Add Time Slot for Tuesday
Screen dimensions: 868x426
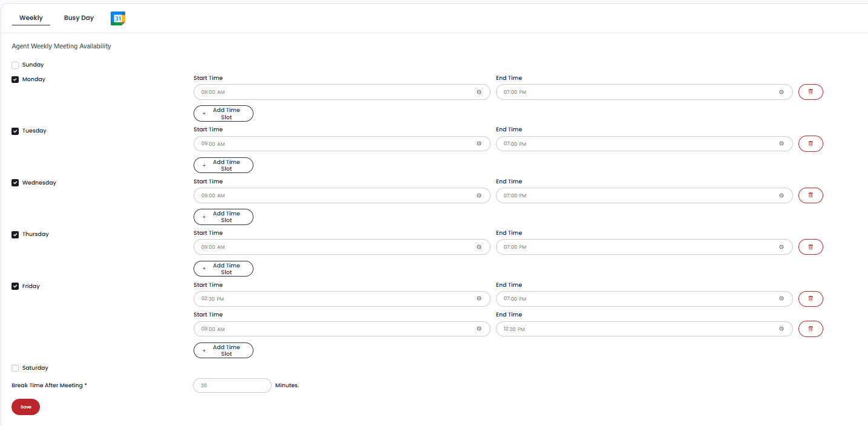[x=223, y=165]
